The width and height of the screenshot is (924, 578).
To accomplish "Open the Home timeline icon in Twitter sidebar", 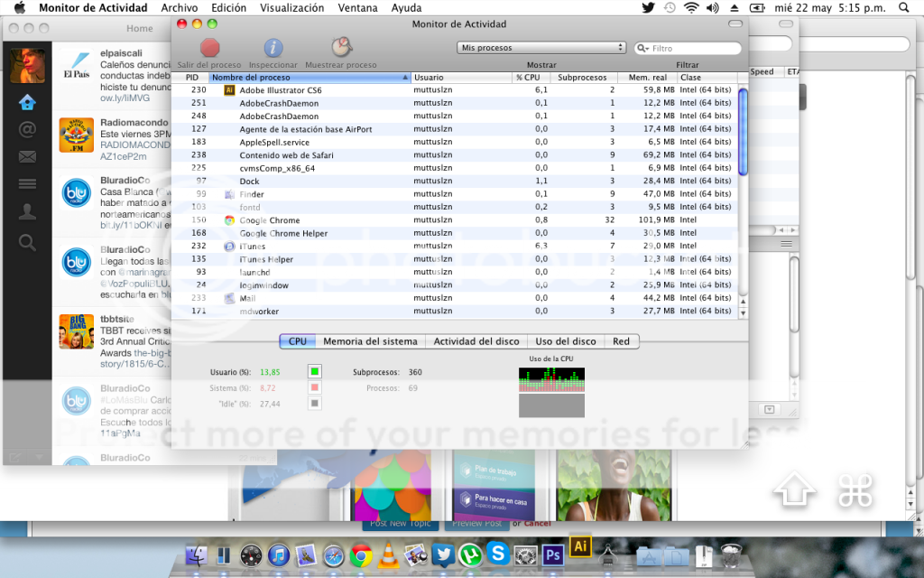I will coord(27,103).
